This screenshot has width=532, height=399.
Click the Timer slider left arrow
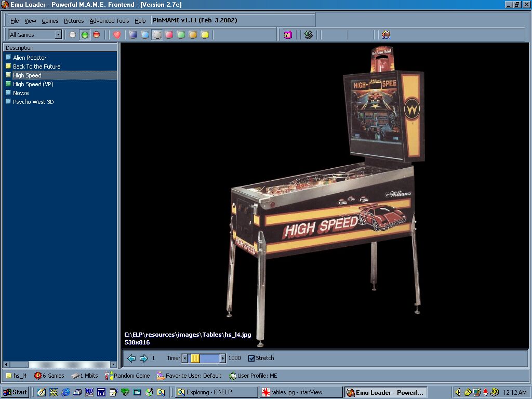coord(185,358)
